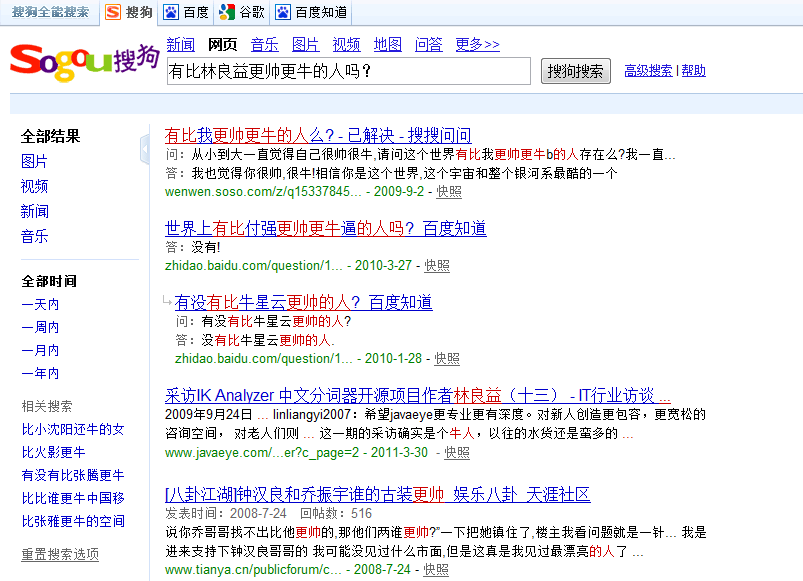Click the Sogou logo

84,63
